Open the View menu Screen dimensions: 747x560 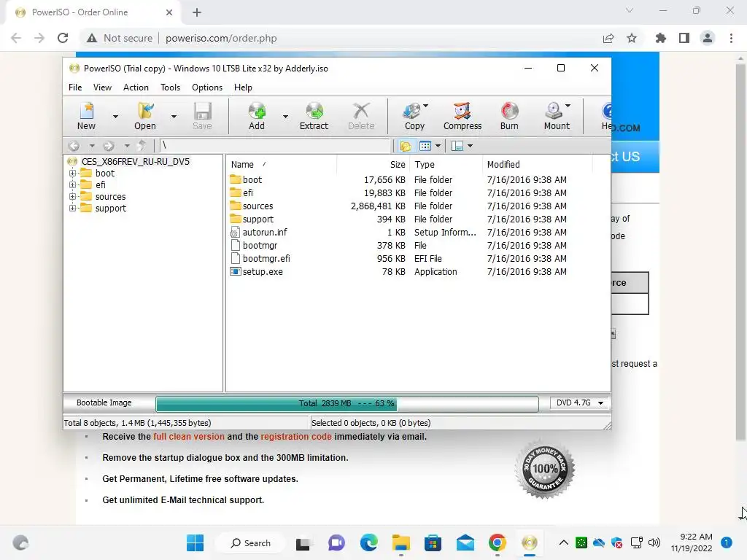pos(102,87)
